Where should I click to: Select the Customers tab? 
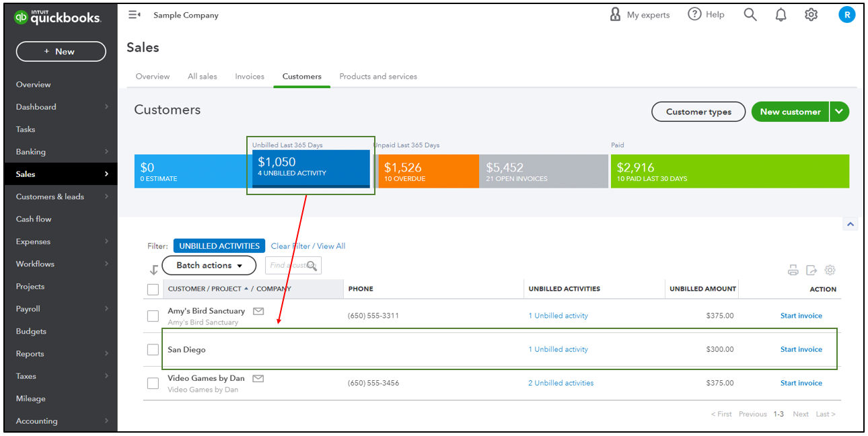click(301, 76)
